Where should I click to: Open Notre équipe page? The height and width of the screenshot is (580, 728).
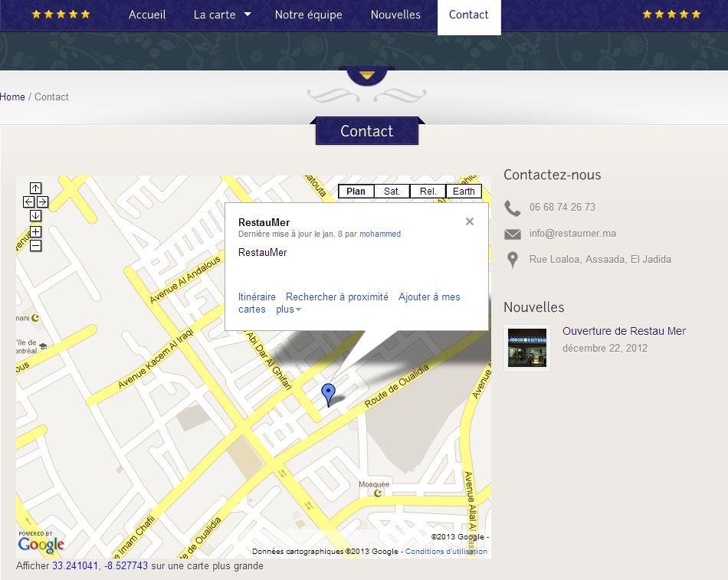click(x=308, y=15)
